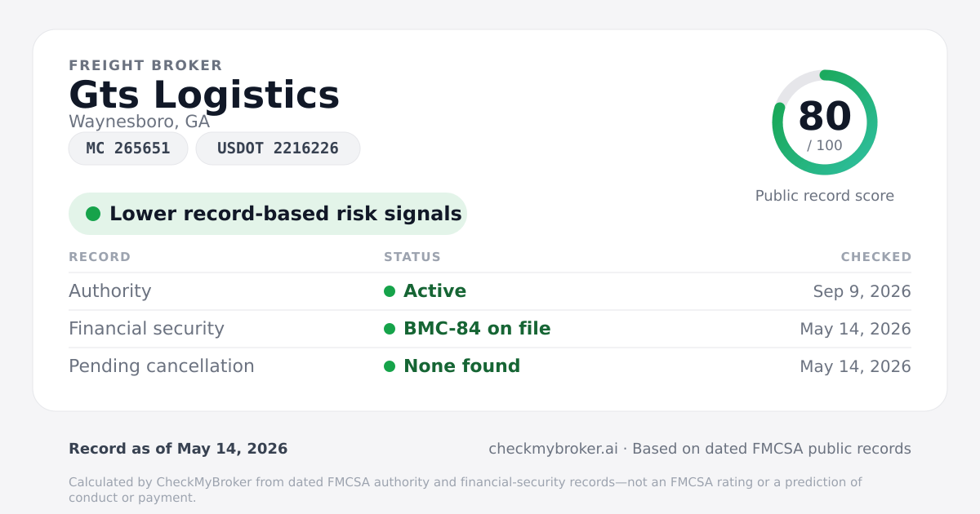Click the green dot beside Active status

(390, 291)
